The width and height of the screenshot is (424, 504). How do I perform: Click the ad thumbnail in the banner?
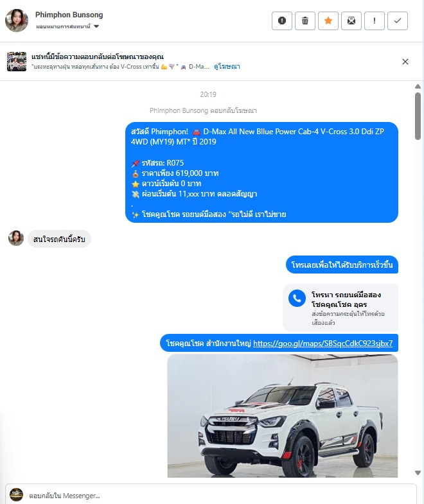pyautogui.click(x=17, y=61)
